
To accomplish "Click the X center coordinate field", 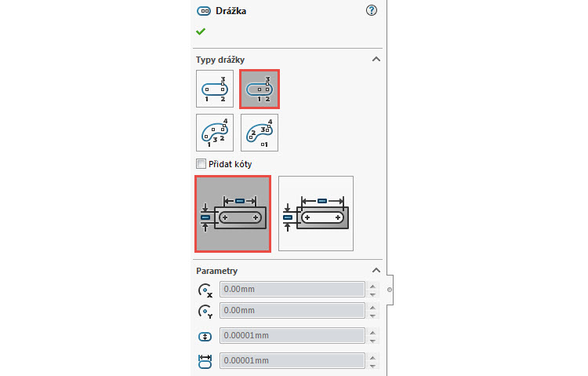I will (292, 289).
